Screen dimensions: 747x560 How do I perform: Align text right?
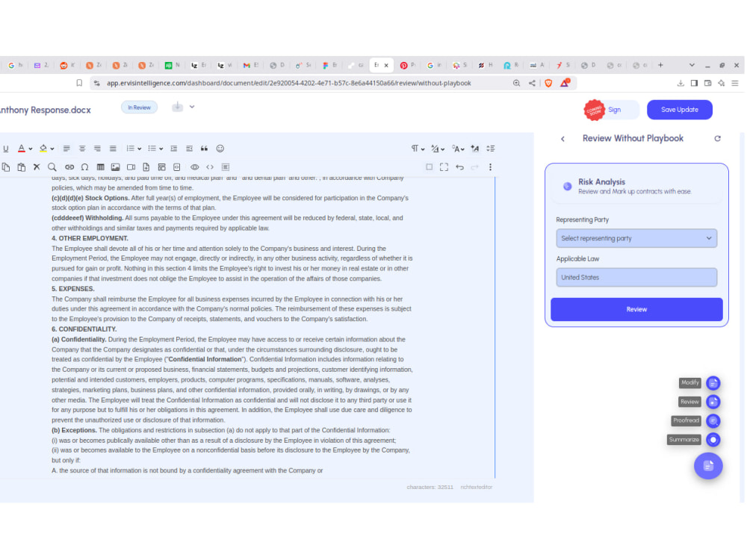(97, 149)
